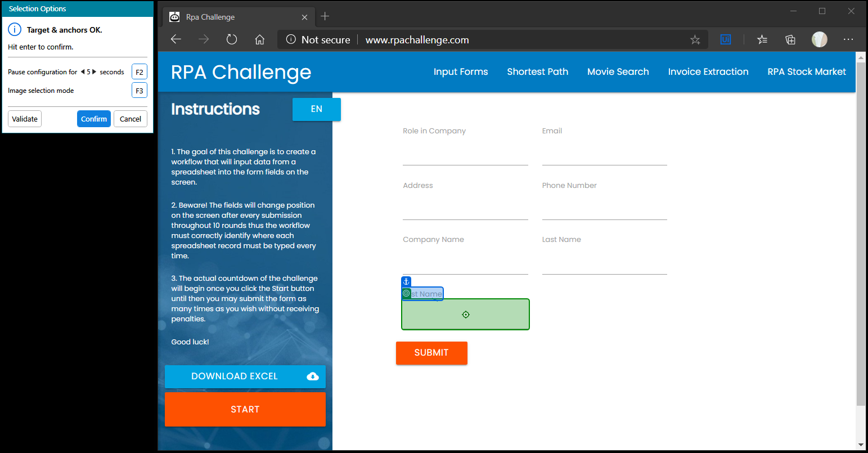Click the Last Name input field

tap(605, 261)
